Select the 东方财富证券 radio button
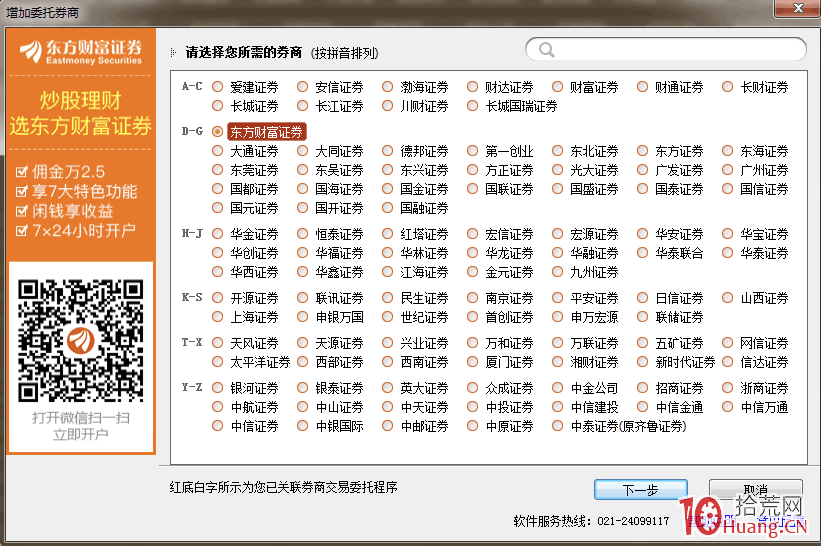 click(217, 132)
